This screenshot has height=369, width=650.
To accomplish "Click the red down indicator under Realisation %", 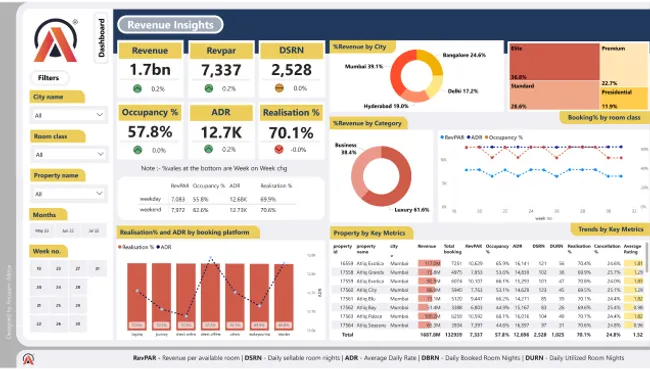I will [279, 149].
